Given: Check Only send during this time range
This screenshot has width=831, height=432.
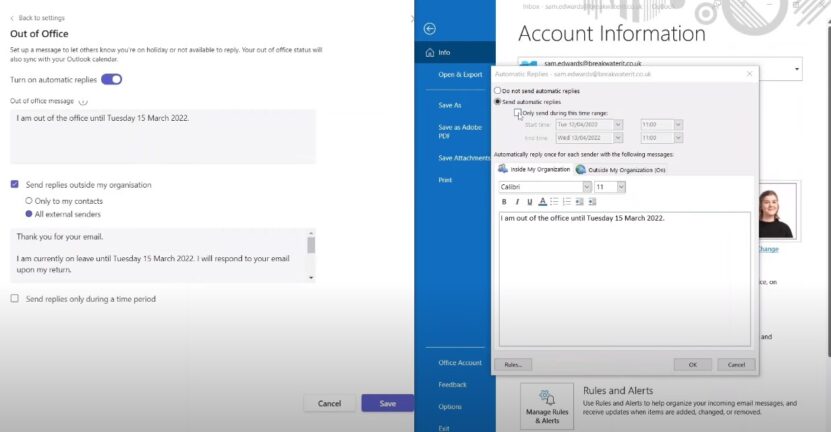Looking at the screenshot, I should [x=517, y=113].
